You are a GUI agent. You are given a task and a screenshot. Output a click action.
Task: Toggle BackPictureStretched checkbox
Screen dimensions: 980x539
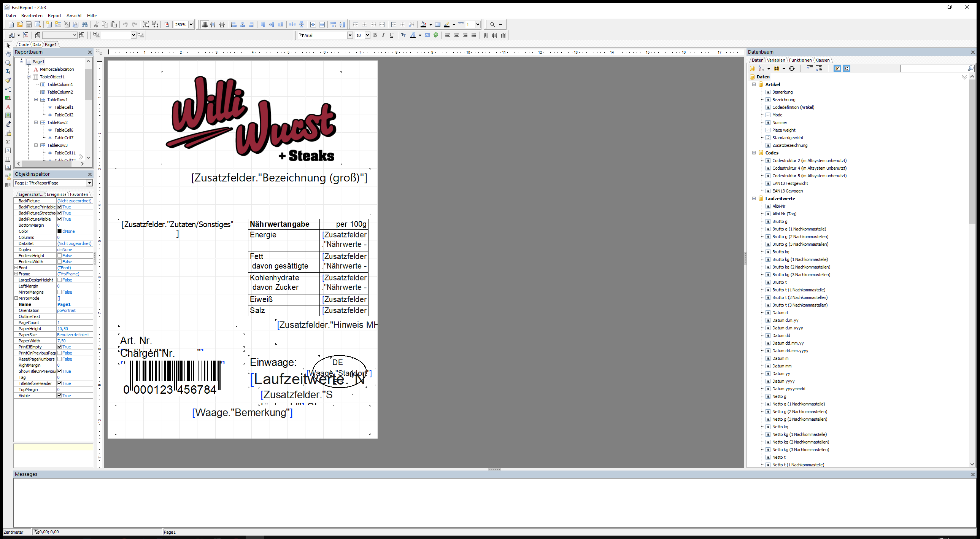coord(59,213)
